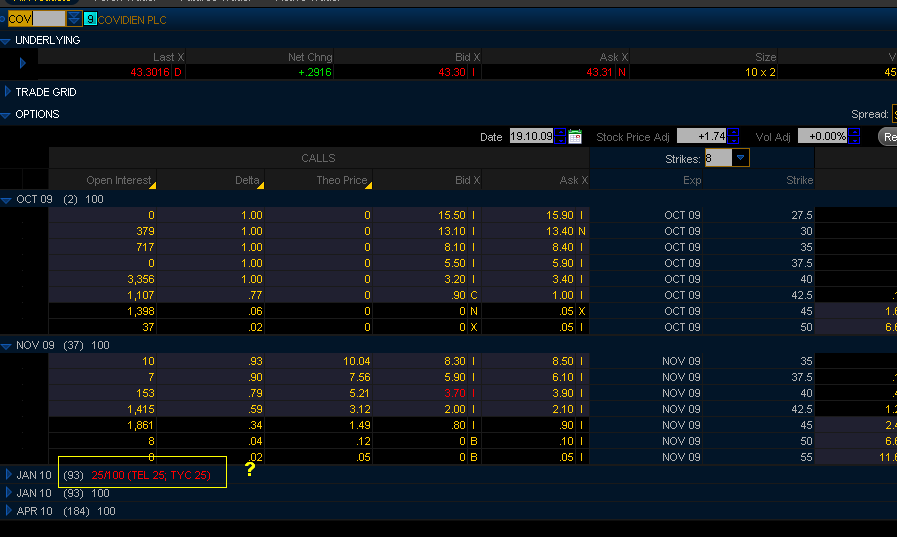
Task: Click the Size value 10 x 2
Action: click(760, 72)
